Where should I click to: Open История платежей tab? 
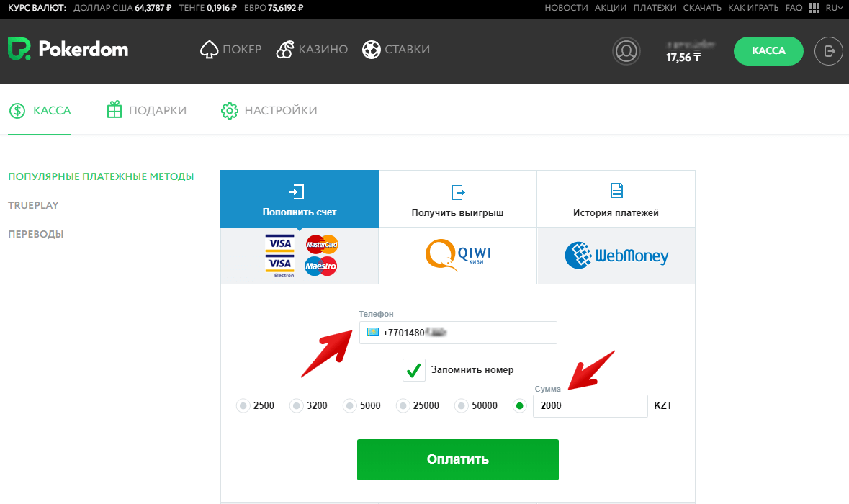(x=616, y=199)
